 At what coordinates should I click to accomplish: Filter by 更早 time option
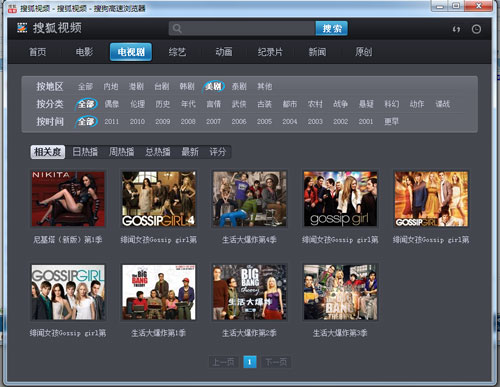(391, 121)
